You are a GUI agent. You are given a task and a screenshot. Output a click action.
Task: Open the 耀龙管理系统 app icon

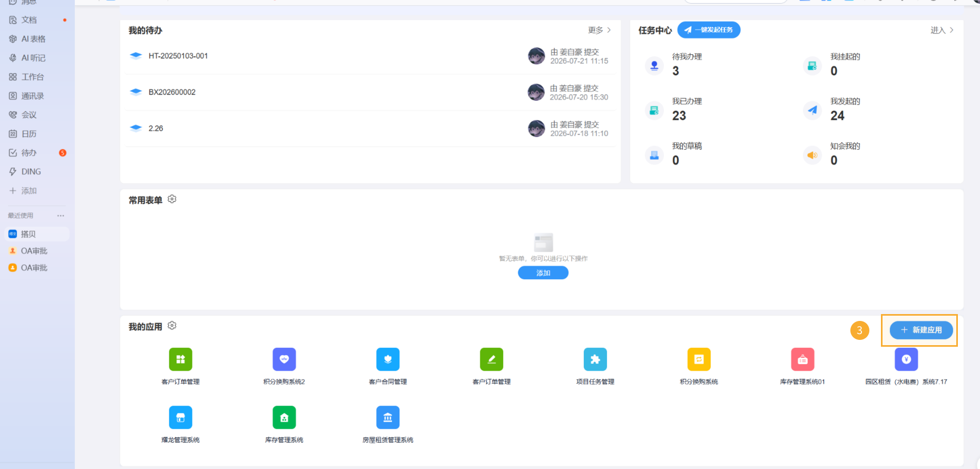pos(180,417)
